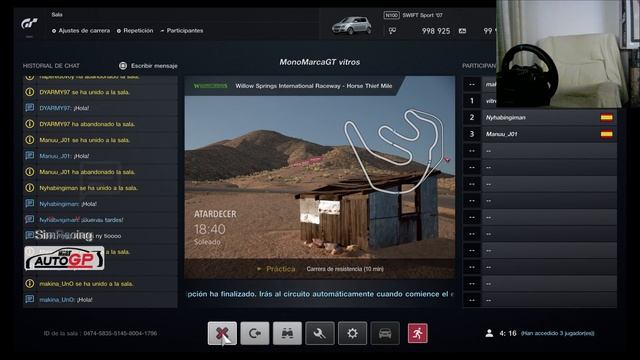Select the change car icon
640x360 pixels.
(x=385, y=333)
